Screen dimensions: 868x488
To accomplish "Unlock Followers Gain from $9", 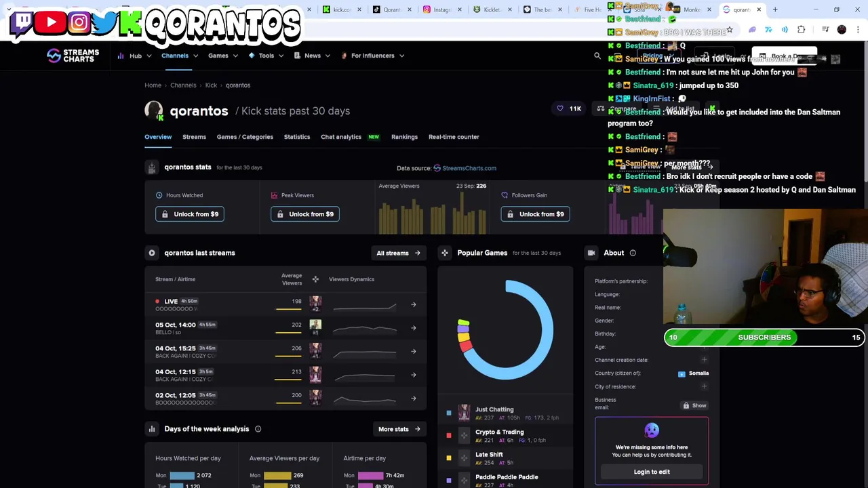I will [535, 214].
